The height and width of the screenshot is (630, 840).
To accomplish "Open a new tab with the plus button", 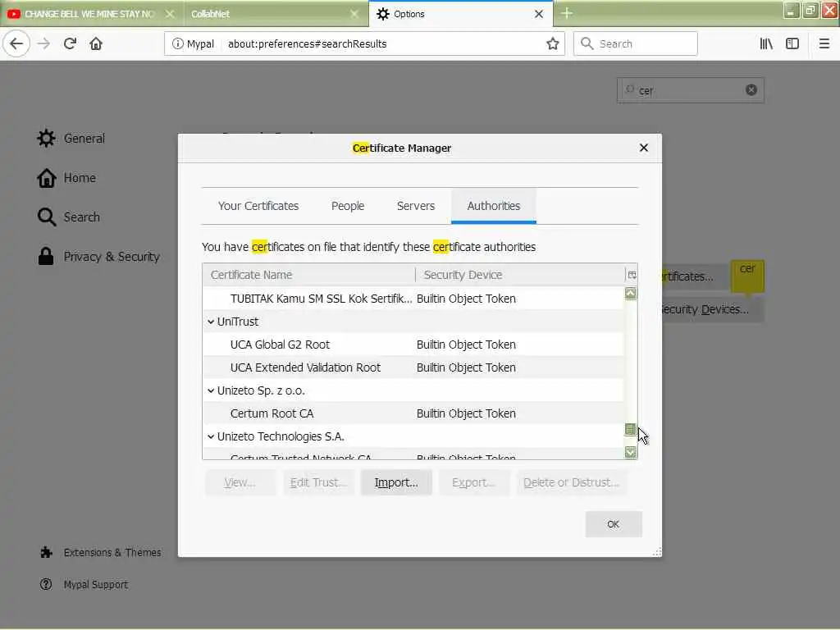I will pyautogui.click(x=567, y=13).
